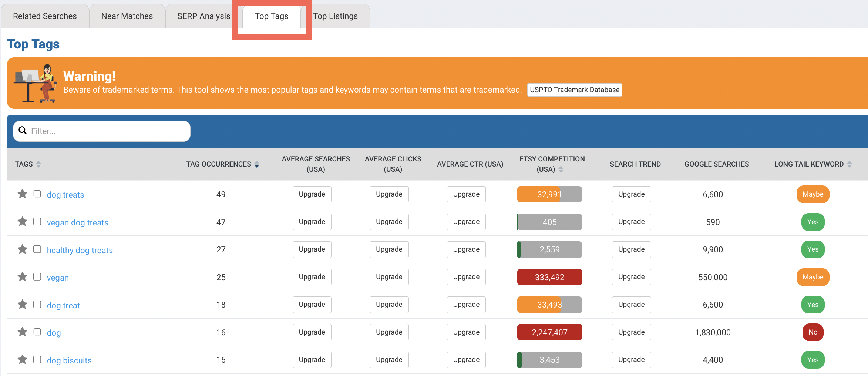Tick the dog treats checkbox
This screenshot has width=868, height=376.
[x=37, y=194]
